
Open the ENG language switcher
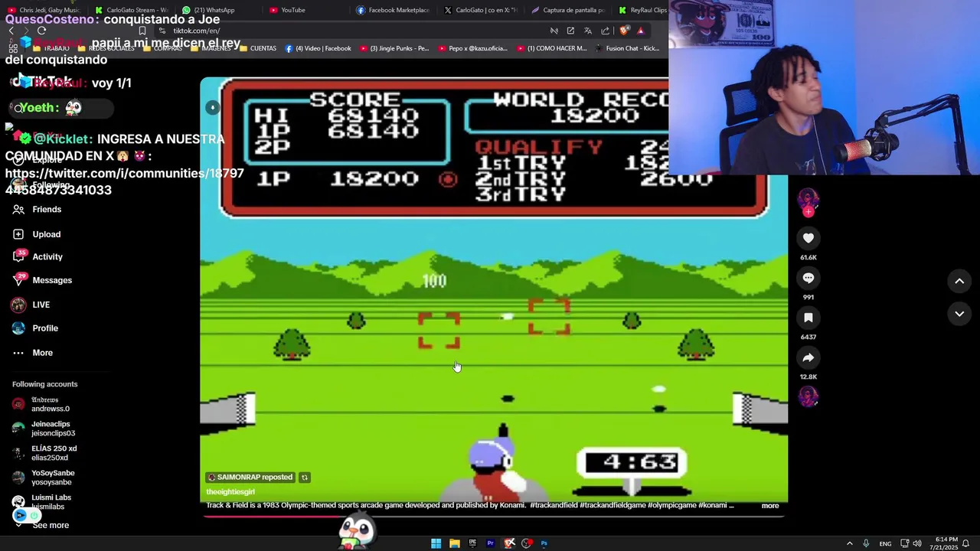[885, 543]
